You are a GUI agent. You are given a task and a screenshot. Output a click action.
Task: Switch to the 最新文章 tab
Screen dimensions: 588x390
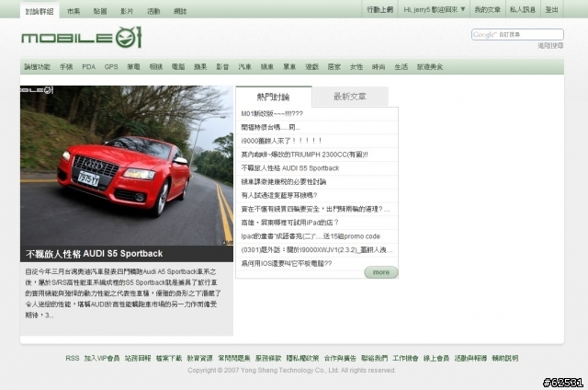[350, 97]
